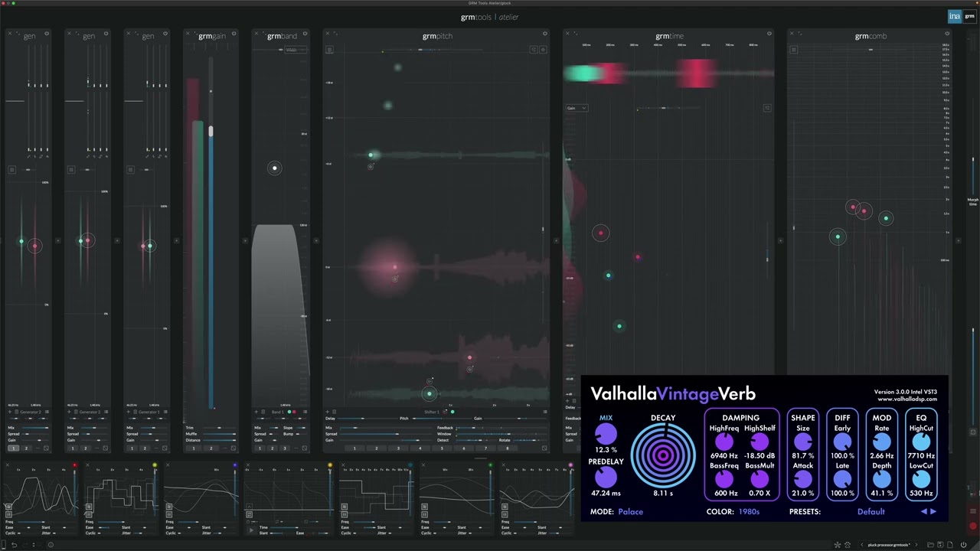Viewport: 980px width, 551px height.
Task: Click the new document icon bottom-right
Action: click(950, 545)
